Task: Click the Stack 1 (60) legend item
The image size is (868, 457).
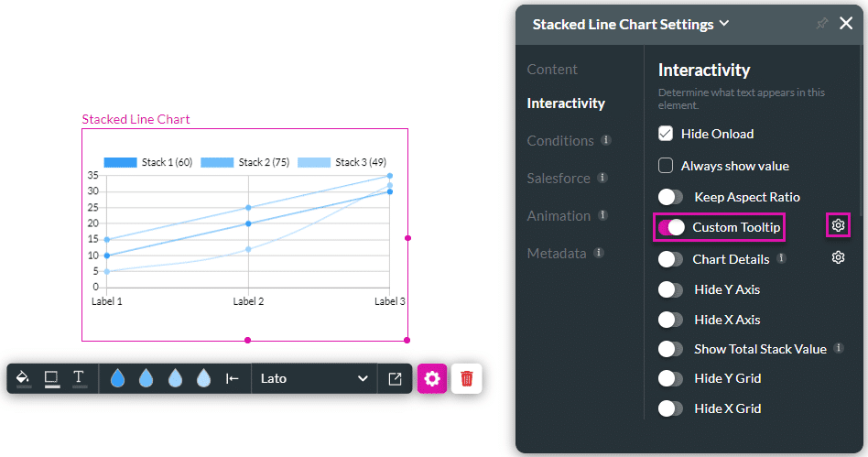Action: click(147, 162)
